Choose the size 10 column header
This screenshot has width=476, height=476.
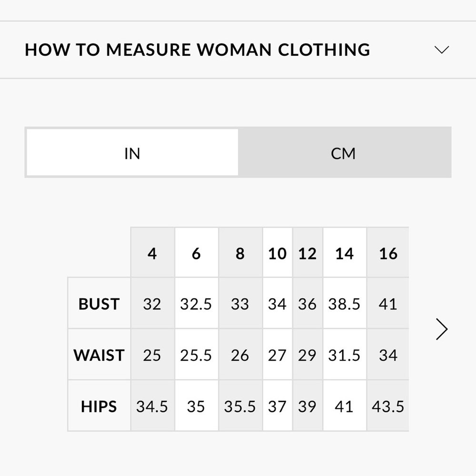click(277, 254)
